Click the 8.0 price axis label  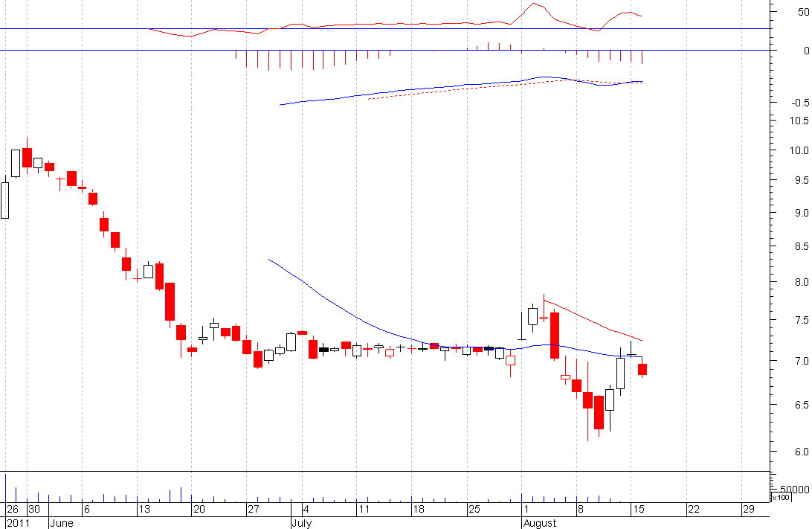tap(802, 283)
